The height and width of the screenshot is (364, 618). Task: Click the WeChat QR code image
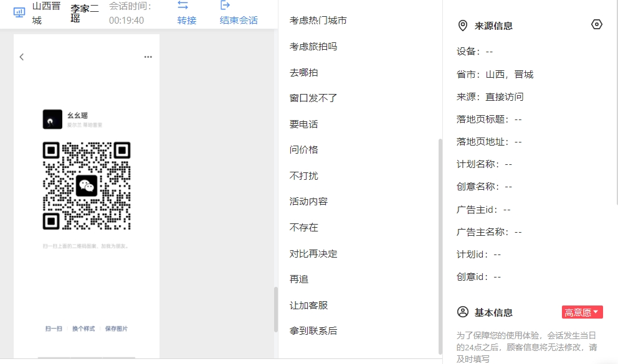click(87, 186)
